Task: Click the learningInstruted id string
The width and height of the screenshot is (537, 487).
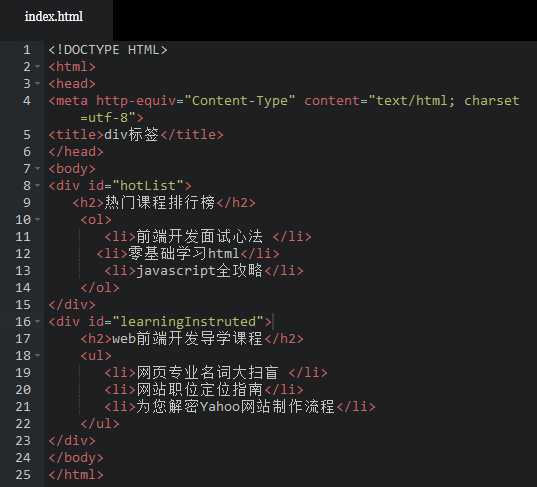Action: coord(188,322)
